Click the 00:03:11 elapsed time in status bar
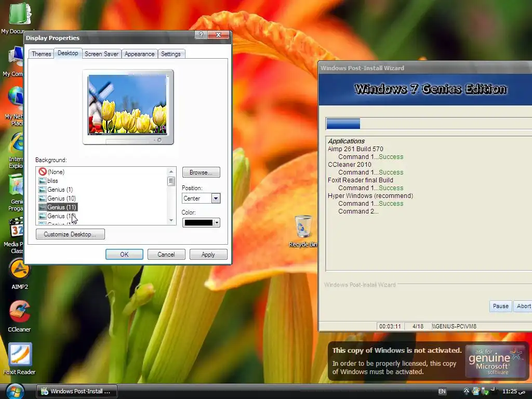532x399 pixels. click(390, 326)
